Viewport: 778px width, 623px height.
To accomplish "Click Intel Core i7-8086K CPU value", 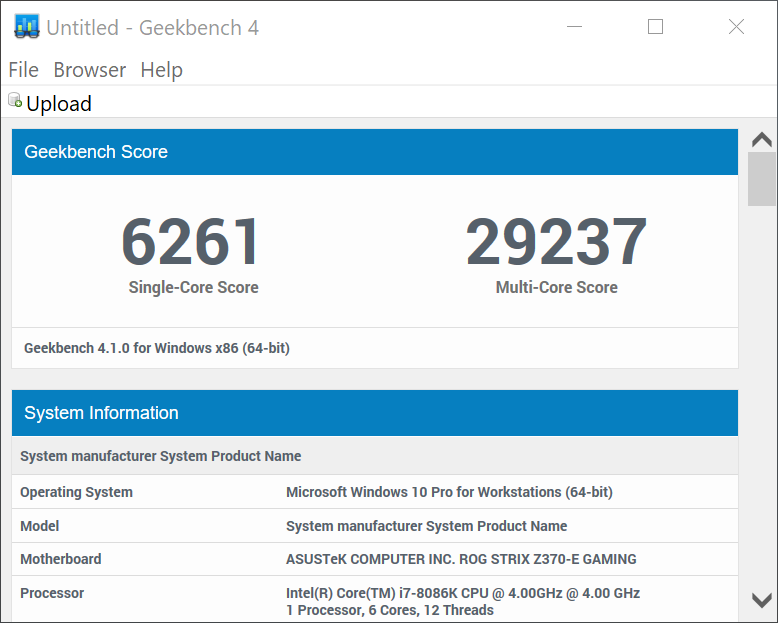I will tap(463, 593).
